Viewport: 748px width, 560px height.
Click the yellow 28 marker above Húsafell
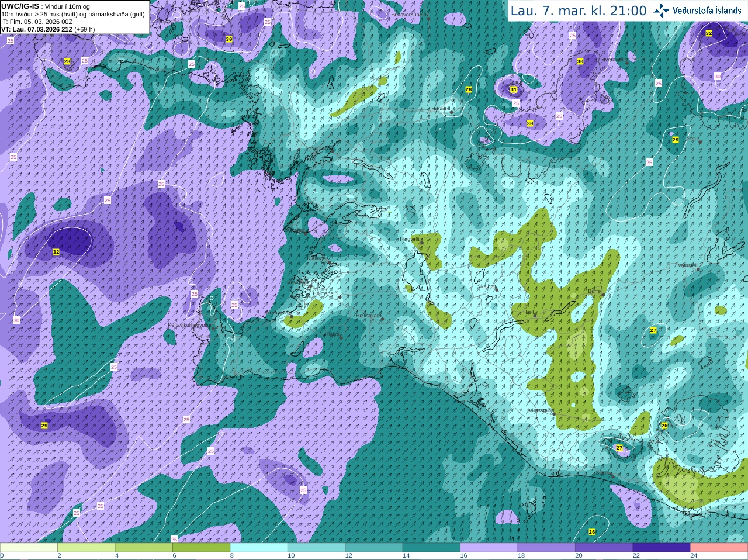[x=469, y=89]
